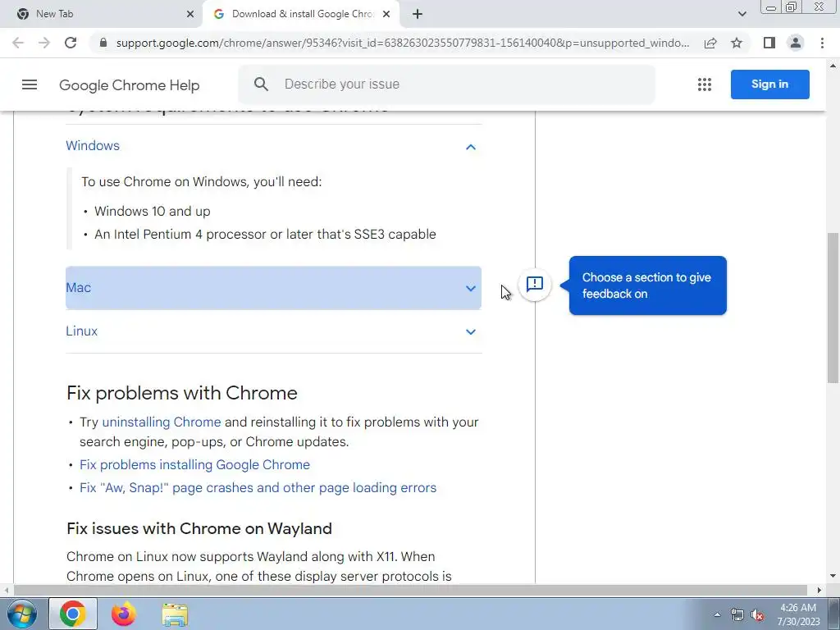The image size is (840, 630).
Task: Open the tab search dropdown arrow
Action: tap(742, 14)
